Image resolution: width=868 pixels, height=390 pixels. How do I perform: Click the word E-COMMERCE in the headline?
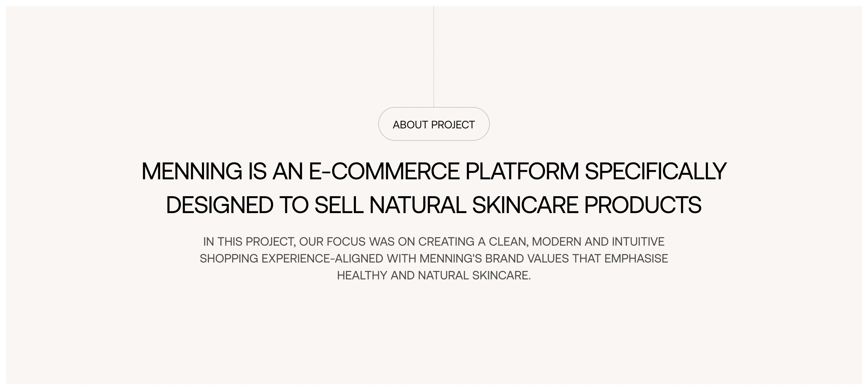(x=384, y=171)
